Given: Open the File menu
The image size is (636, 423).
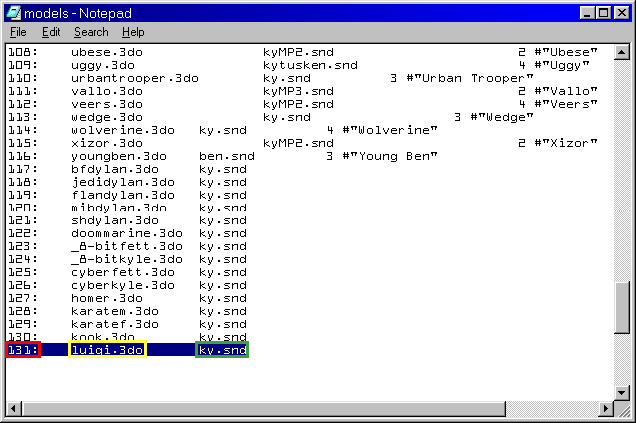Looking at the screenshot, I should 18,32.
